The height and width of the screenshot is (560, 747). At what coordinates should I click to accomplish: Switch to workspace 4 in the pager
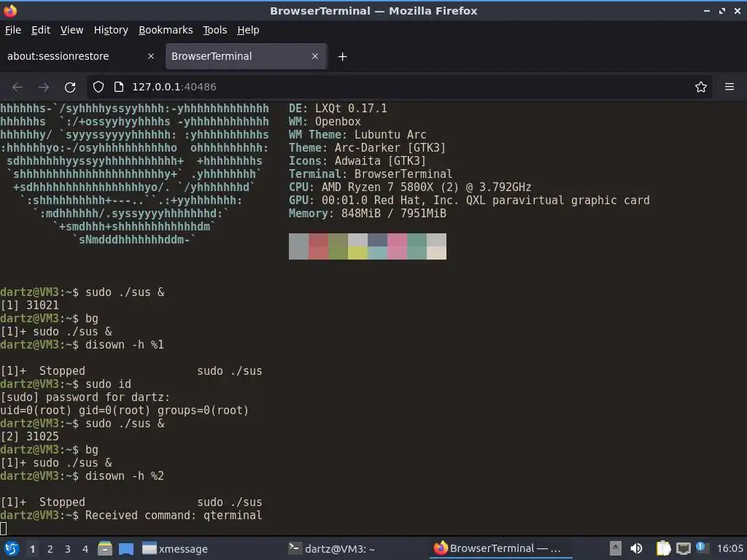85,549
